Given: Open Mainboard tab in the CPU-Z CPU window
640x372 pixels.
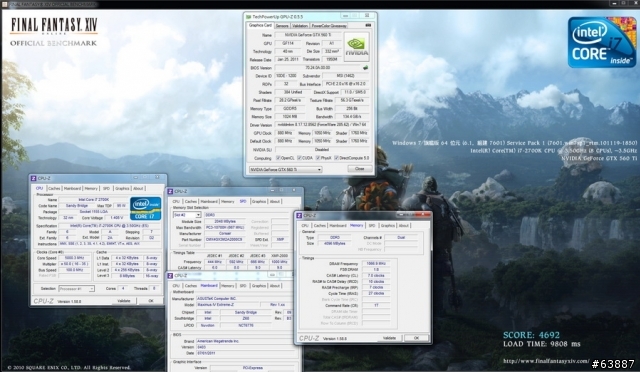Looking at the screenshot, I should pos(72,188).
